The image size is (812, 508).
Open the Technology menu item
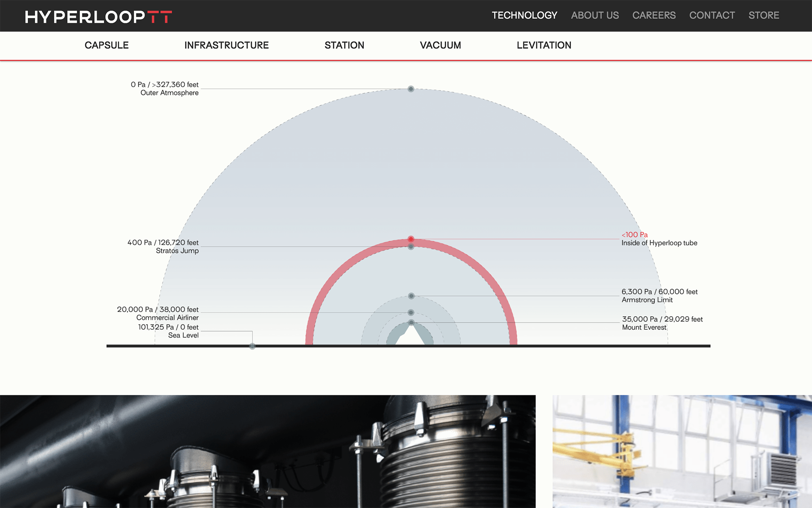point(524,16)
